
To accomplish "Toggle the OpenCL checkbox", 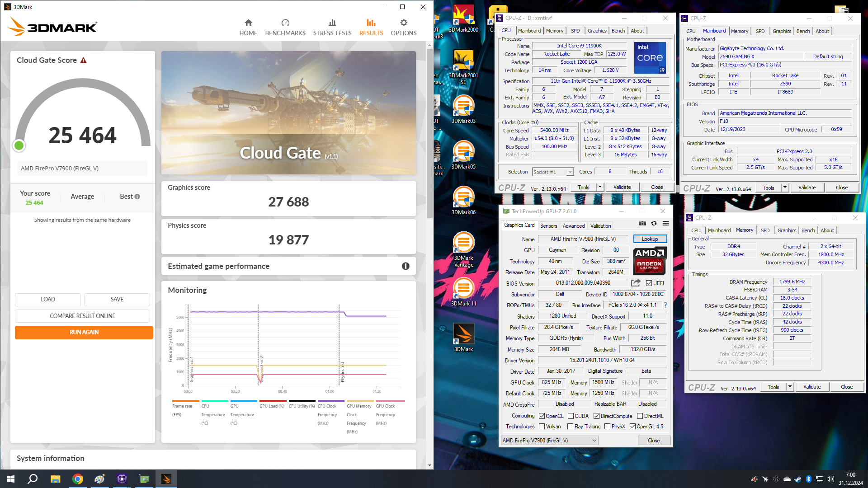I will tap(542, 416).
